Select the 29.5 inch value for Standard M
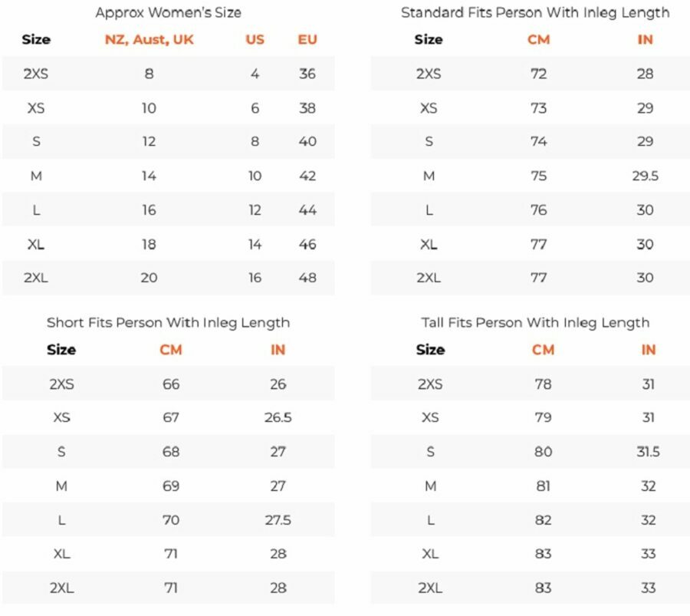 pyautogui.click(x=645, y=176)
